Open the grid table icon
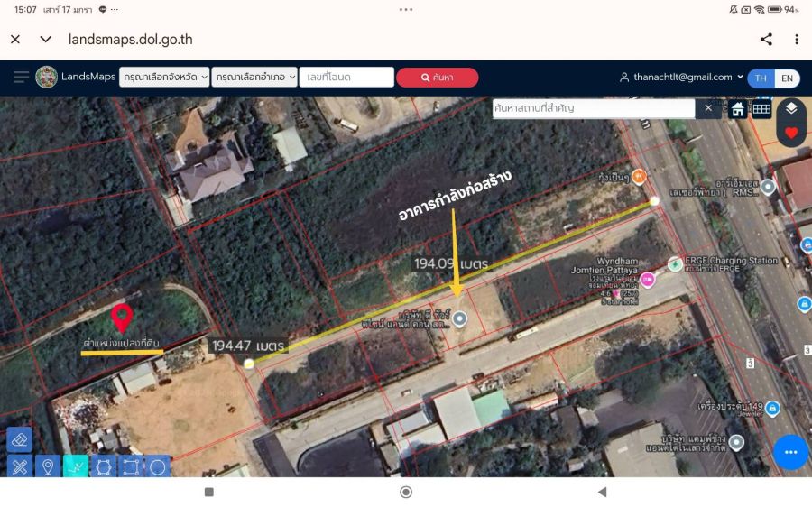812x507 pixels. [x=761, y=109]
